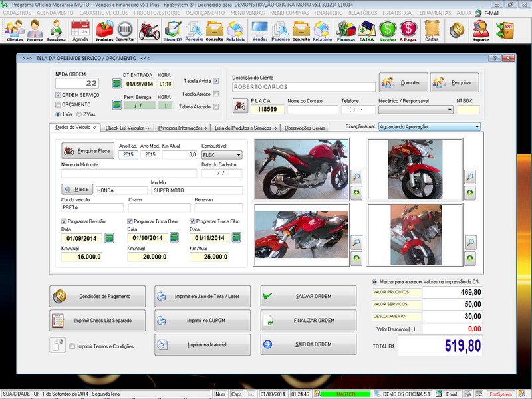
Task: Click the SALVAR ORDEM button
Action: [x=308, y=296]
